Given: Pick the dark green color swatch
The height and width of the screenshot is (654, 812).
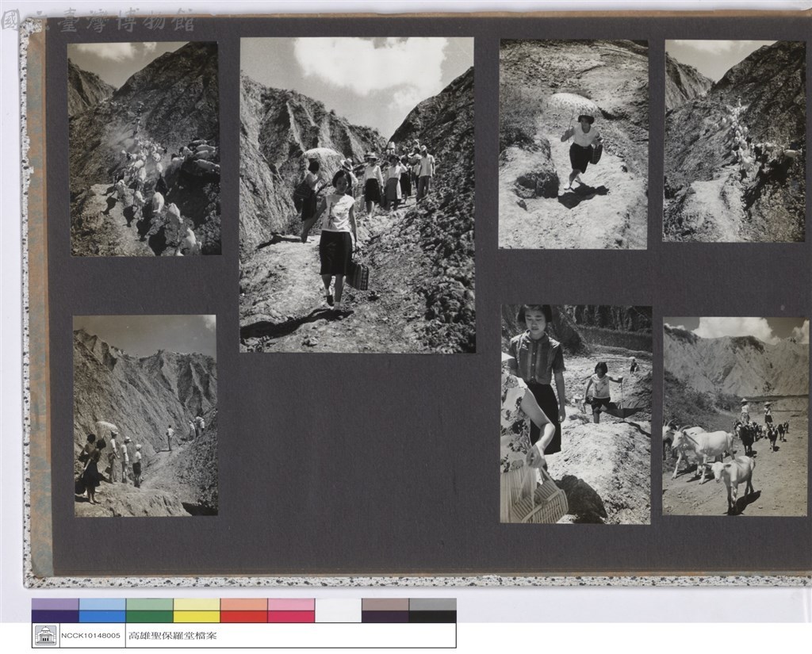Looking at the screenshot, I should tap(149, 617).
